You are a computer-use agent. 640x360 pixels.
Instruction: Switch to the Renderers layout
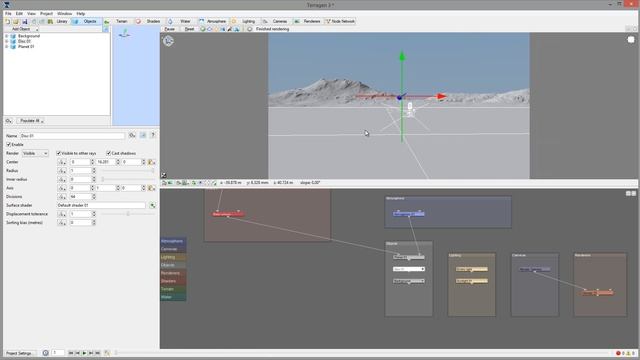pos(308,21)
